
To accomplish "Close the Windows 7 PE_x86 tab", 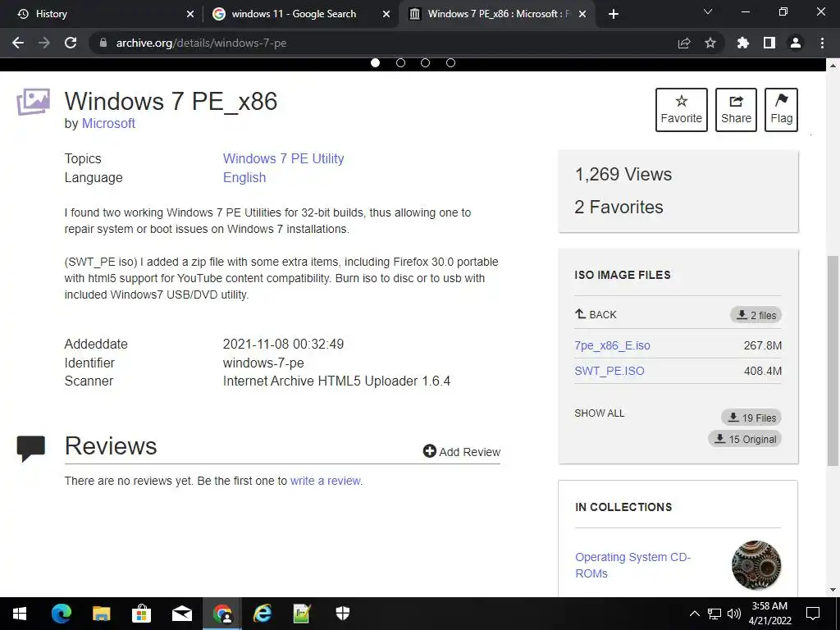I will 583,14.
